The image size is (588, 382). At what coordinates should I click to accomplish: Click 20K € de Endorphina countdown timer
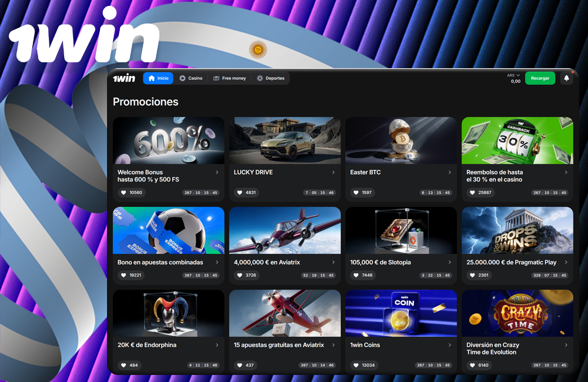(x=203, y=365)
